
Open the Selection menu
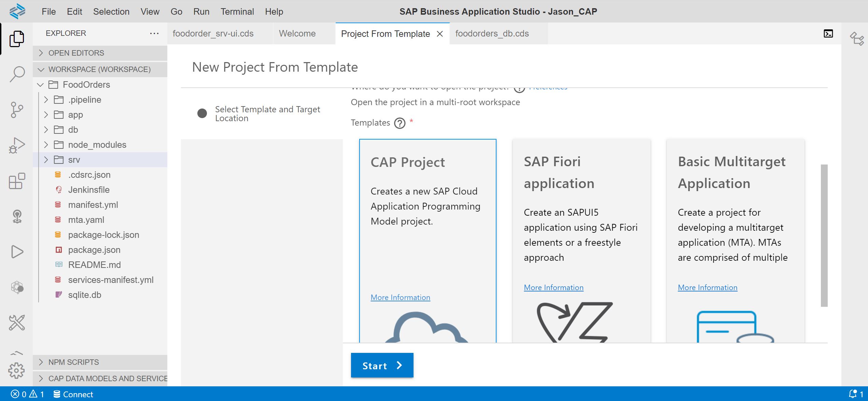111,12
